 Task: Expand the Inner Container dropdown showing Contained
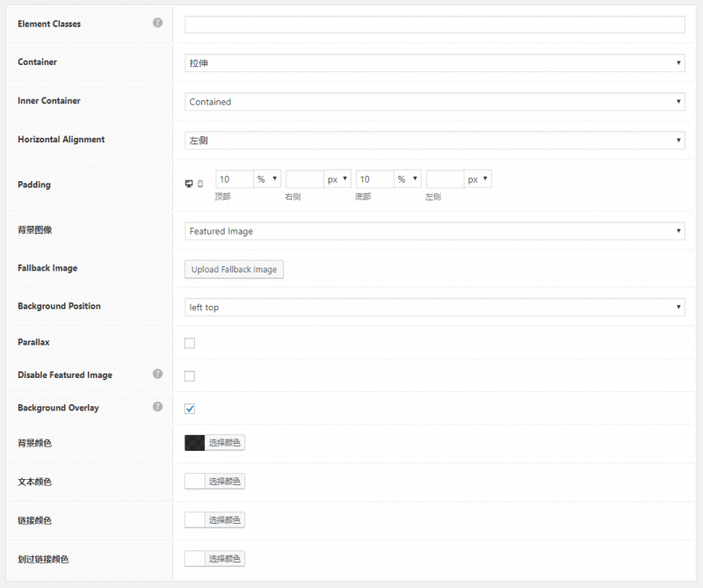pos(434,102)
